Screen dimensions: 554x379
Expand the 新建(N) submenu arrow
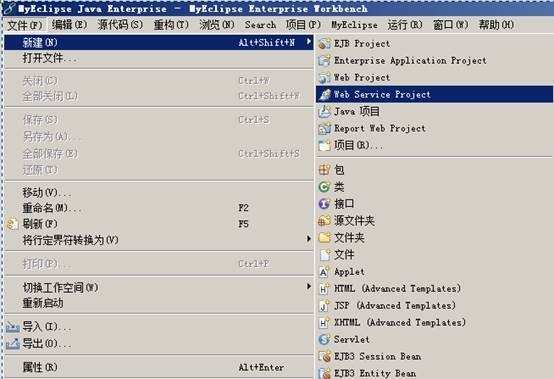tap(309, 42)
